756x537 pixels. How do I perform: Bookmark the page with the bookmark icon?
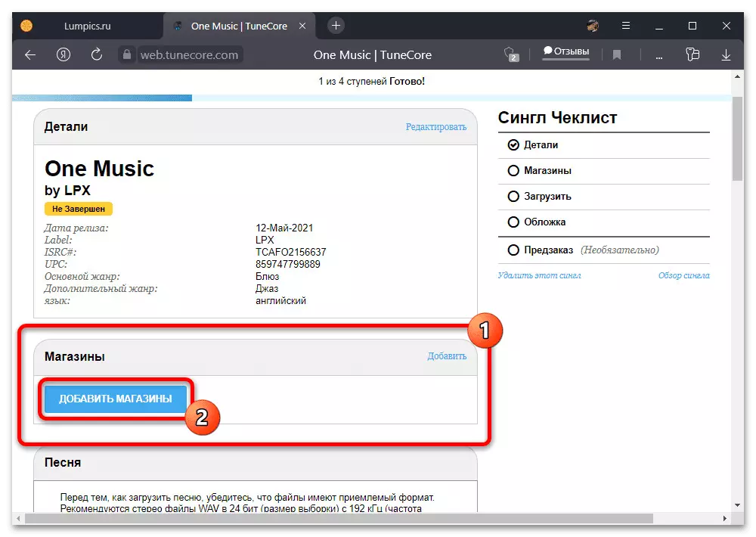[x=617, y=55]
